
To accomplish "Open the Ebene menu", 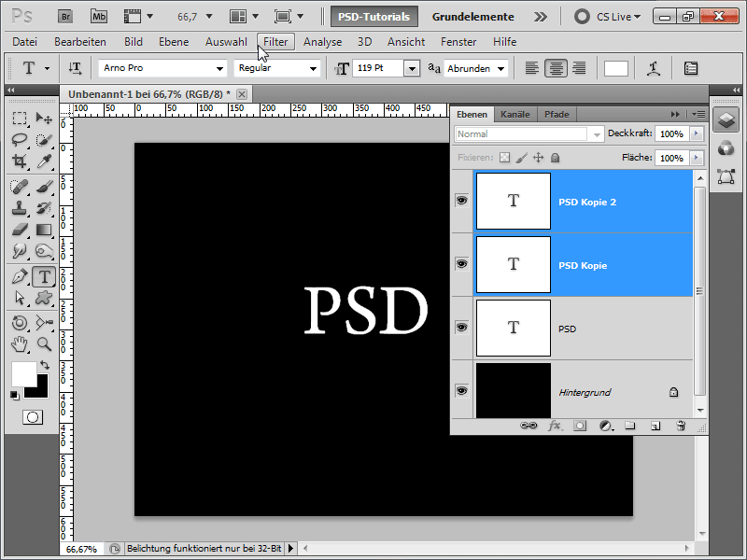I will point(174,42).
